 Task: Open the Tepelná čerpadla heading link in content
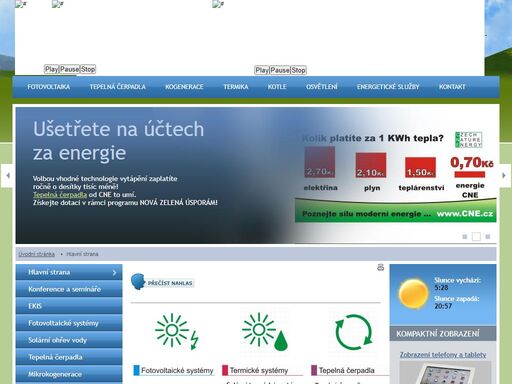coord(346,371)
